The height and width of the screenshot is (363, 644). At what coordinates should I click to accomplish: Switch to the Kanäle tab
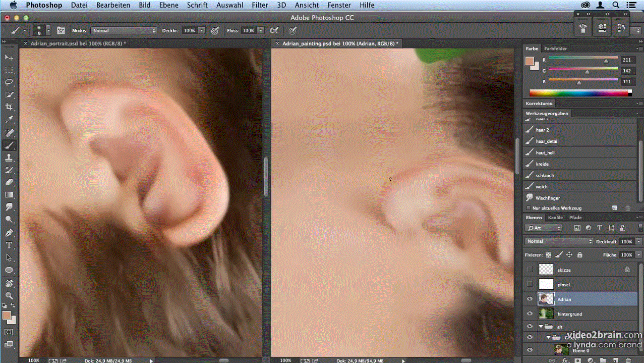(555, 218)
